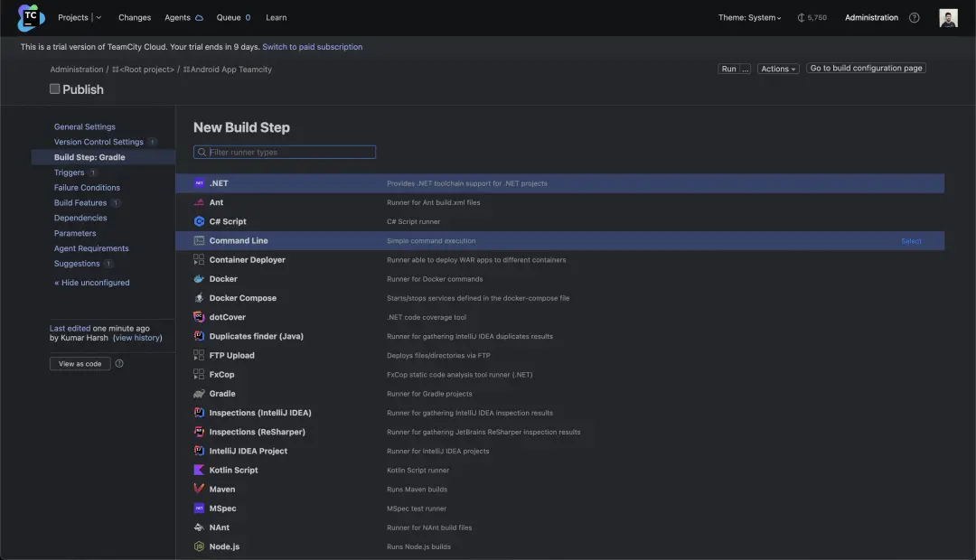
Task: Open Parameters settings
Action: (x=75, y=233)
